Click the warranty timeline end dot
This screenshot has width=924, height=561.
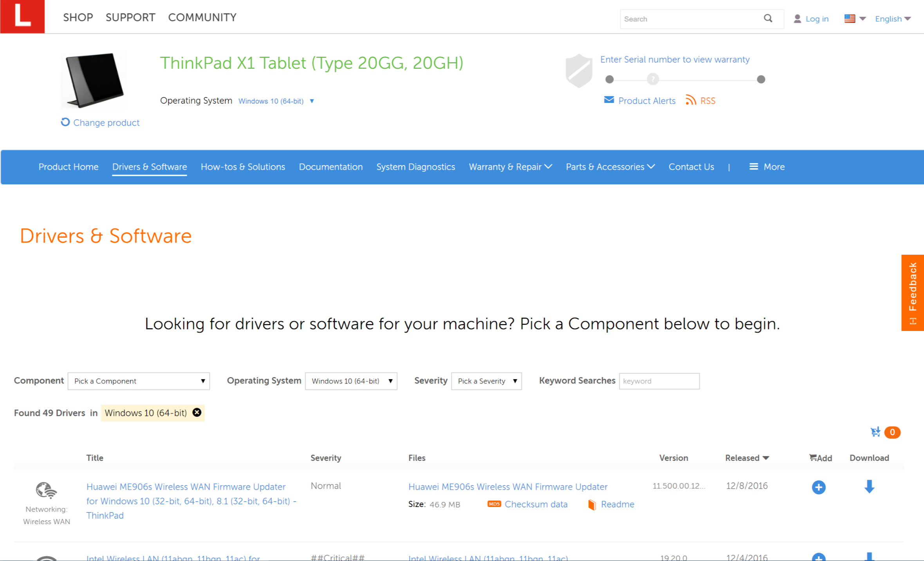(761, 79)
